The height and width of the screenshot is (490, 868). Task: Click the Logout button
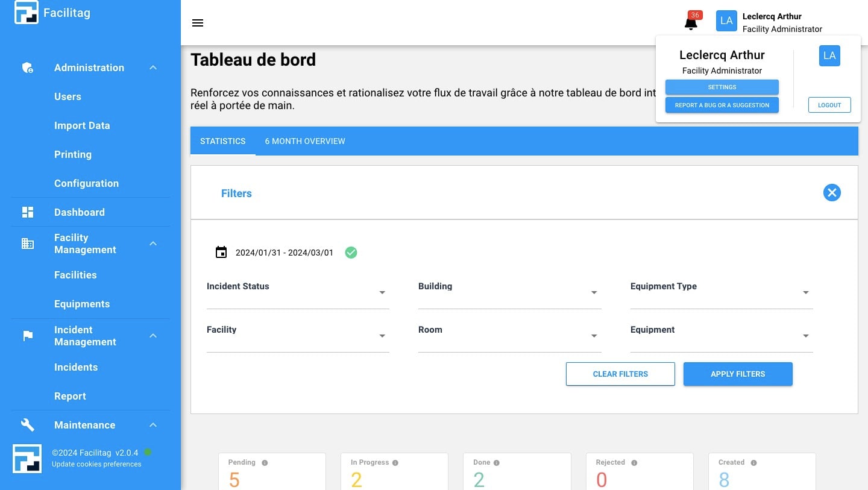coord(829,105)
